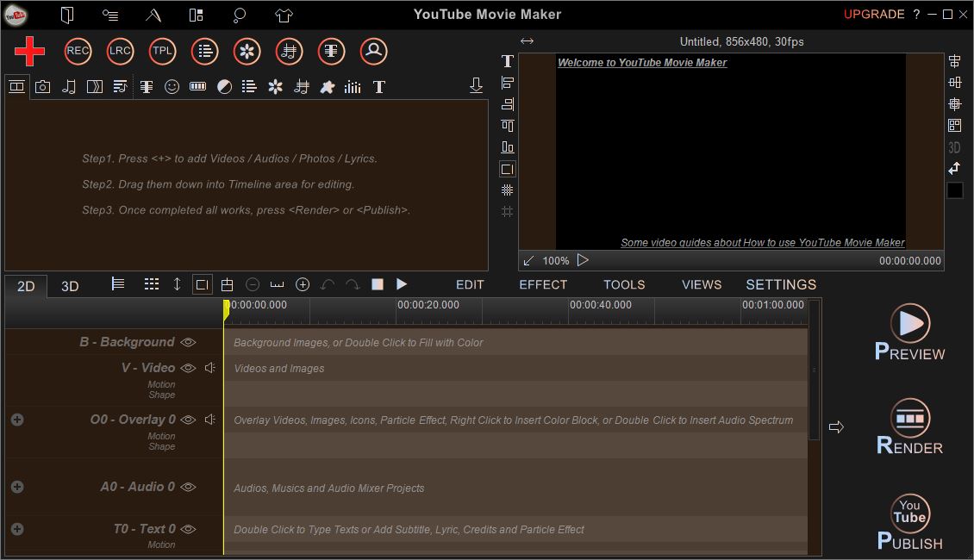Mute the Overlay 0 track speaker
974x560 pixels.
pos(210,419)
